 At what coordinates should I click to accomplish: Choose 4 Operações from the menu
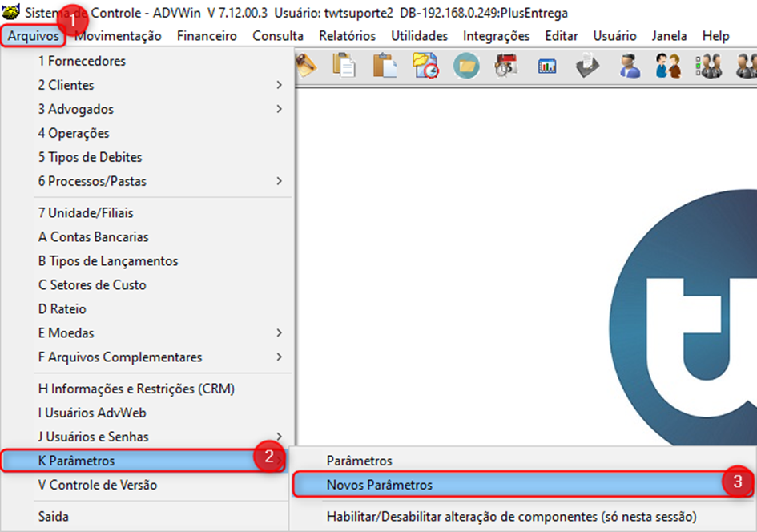click(147, 133)
